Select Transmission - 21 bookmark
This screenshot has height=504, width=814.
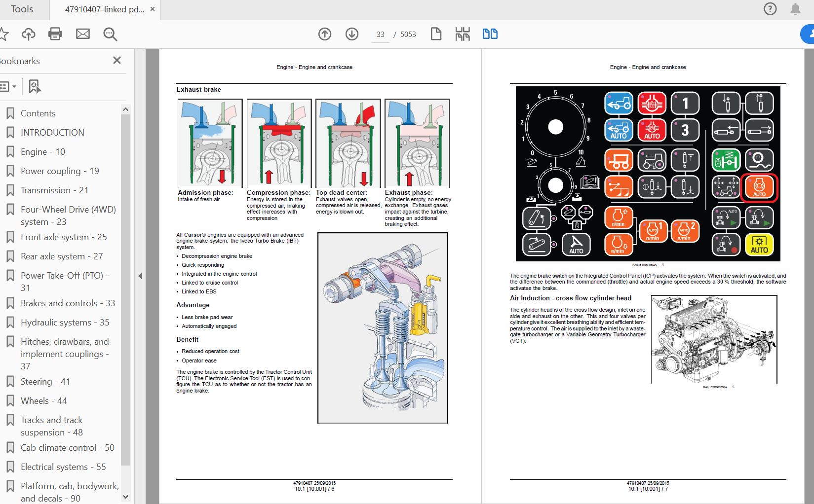54,190
